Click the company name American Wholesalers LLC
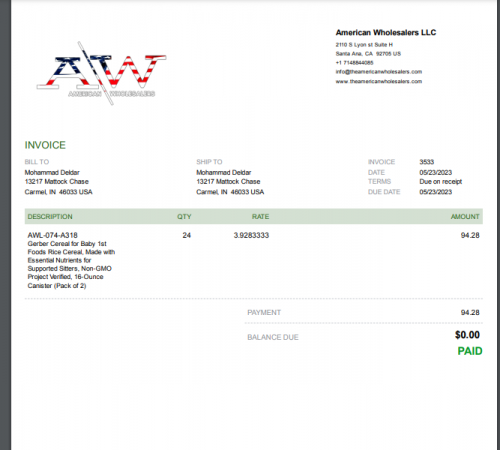This screenshot has height=450, width=500. (386, 33)
